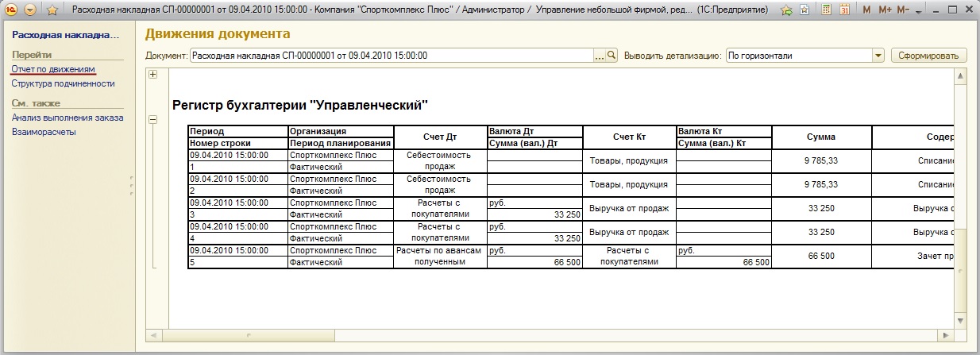Open the main menu round dropdown button
This screenshot has width=980, height=355.
click(x=30, y=10)
